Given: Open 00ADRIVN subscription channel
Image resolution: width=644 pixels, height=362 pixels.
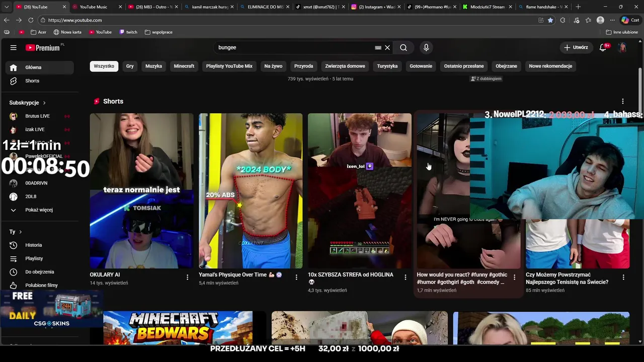Looking at the screenshot, I should coord(36,183).
